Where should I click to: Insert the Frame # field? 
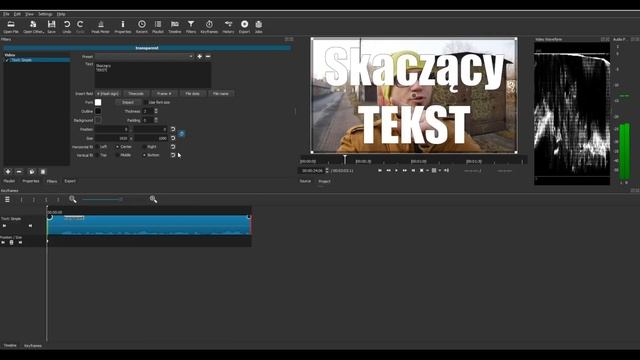point(164,94)
